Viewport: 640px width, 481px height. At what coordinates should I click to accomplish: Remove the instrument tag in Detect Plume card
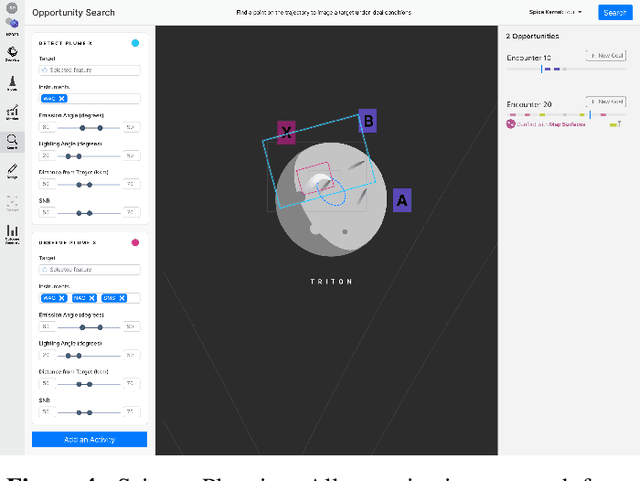coord(62,99)
